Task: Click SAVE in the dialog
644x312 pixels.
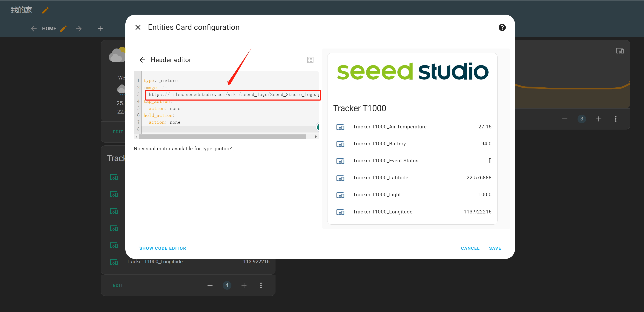Action: click(x=495, y=248)
